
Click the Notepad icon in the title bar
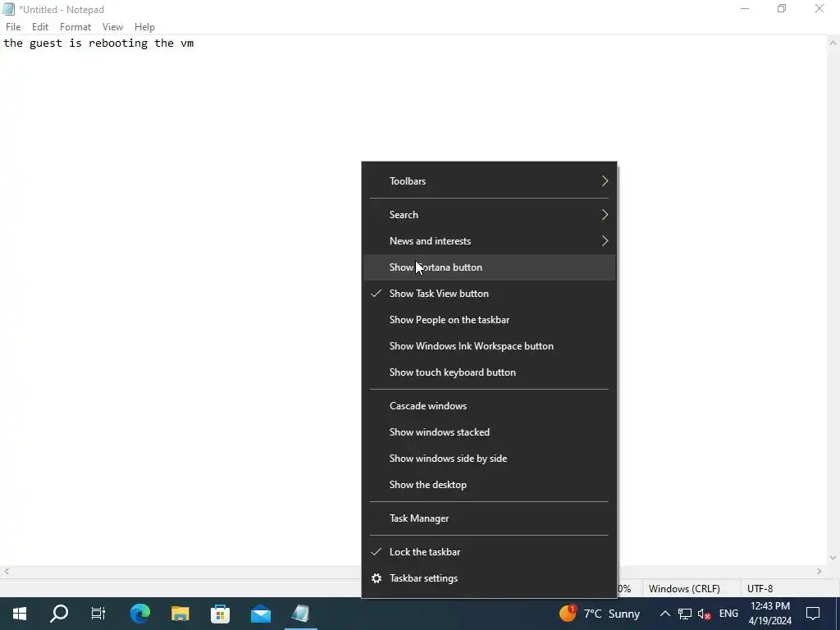click(8, 9)
